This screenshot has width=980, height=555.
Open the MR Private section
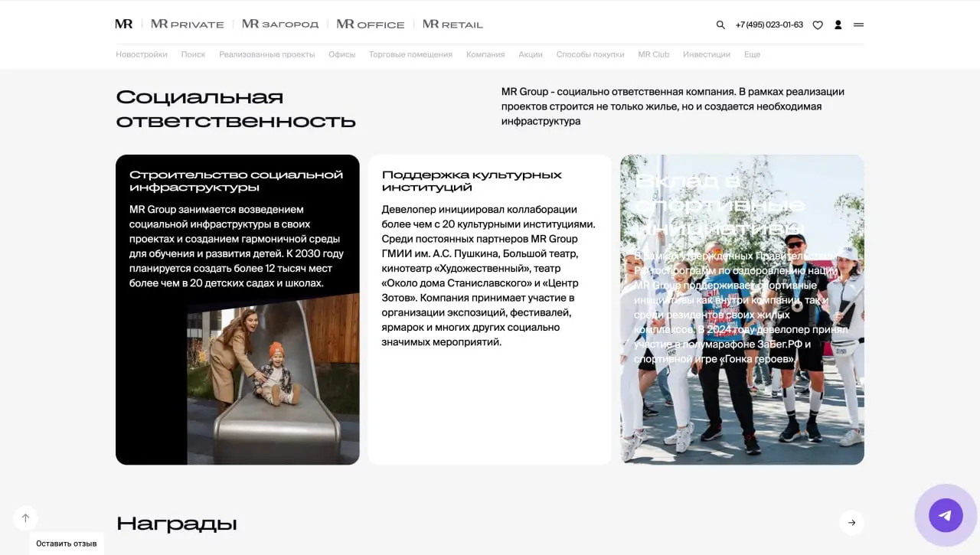pyautogui.click(x=188, y=24)
